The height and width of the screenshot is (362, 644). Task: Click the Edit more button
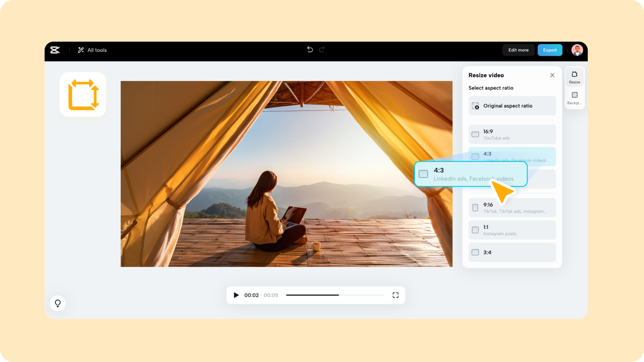[518, 50]
